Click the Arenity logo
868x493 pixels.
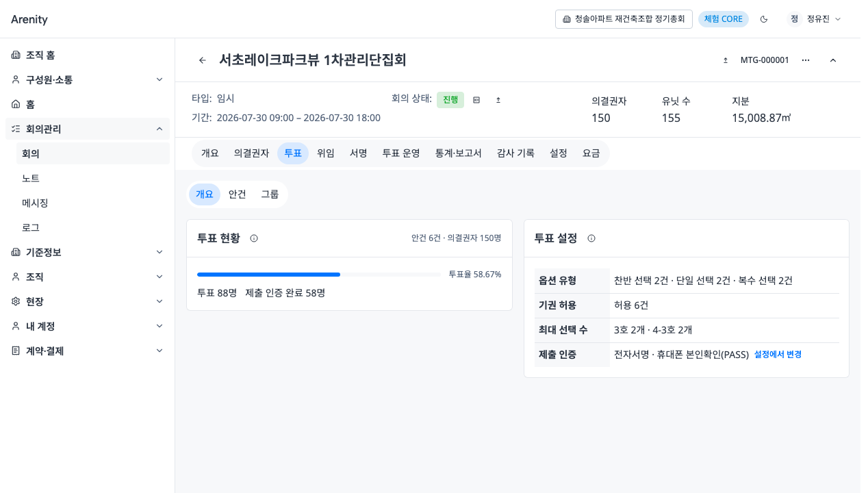tap(29, 19)
